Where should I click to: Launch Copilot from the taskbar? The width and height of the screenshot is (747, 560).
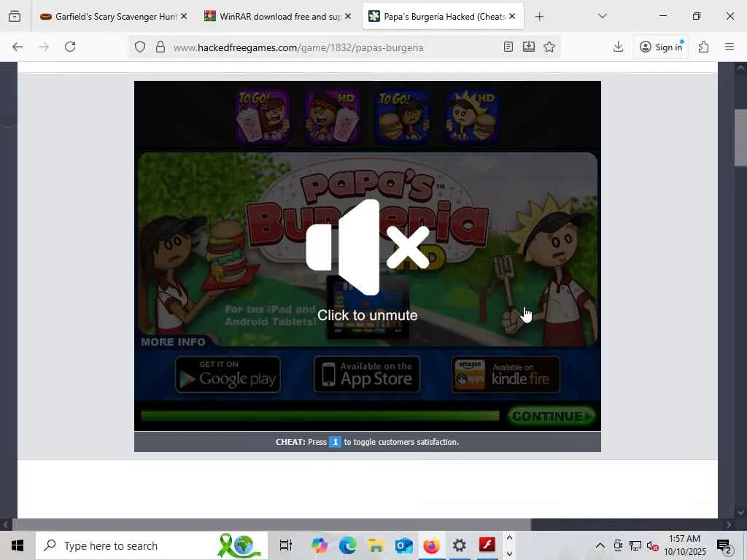pos(320,545)
